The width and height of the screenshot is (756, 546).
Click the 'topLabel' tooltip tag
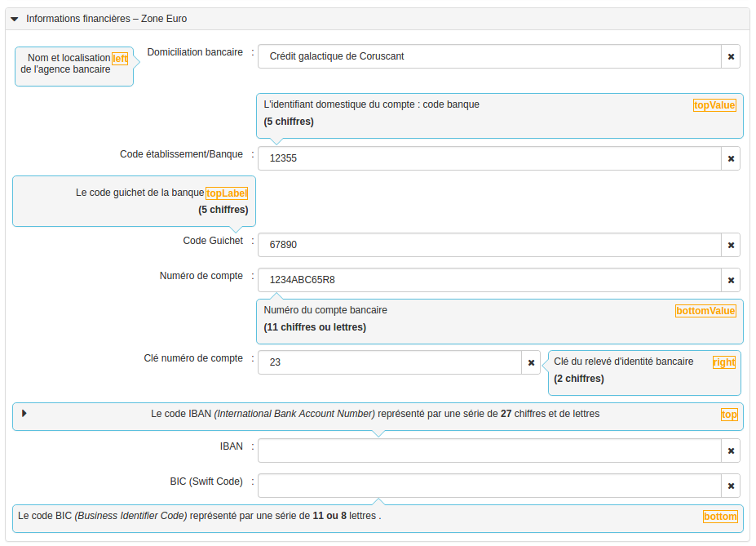tap(227, 193)
